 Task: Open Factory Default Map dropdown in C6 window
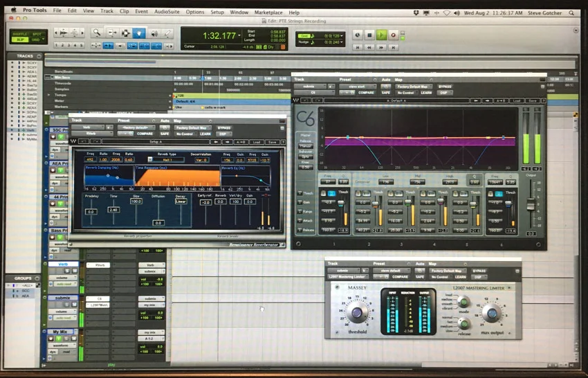[414, 87]
